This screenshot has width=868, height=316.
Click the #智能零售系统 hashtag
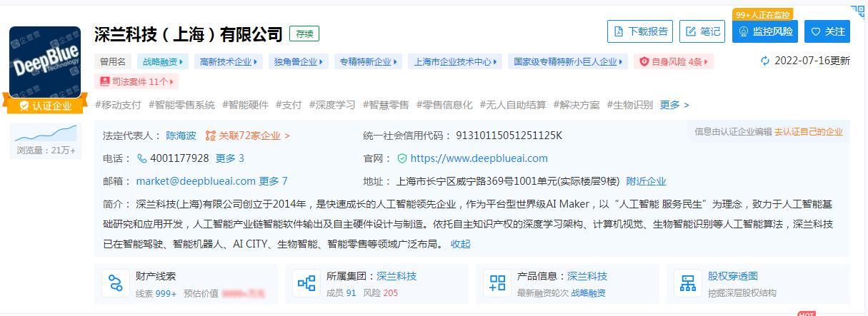coord(181,105)
